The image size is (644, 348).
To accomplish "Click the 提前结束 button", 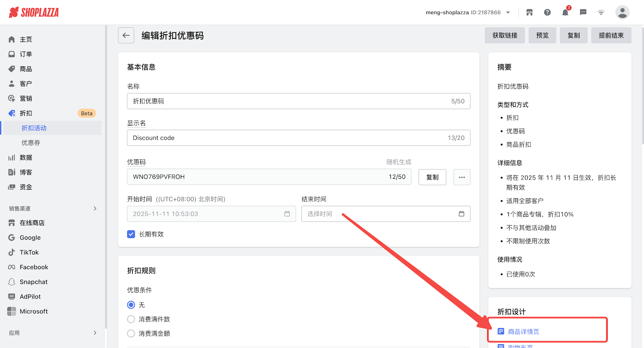I will coord(611,35).
